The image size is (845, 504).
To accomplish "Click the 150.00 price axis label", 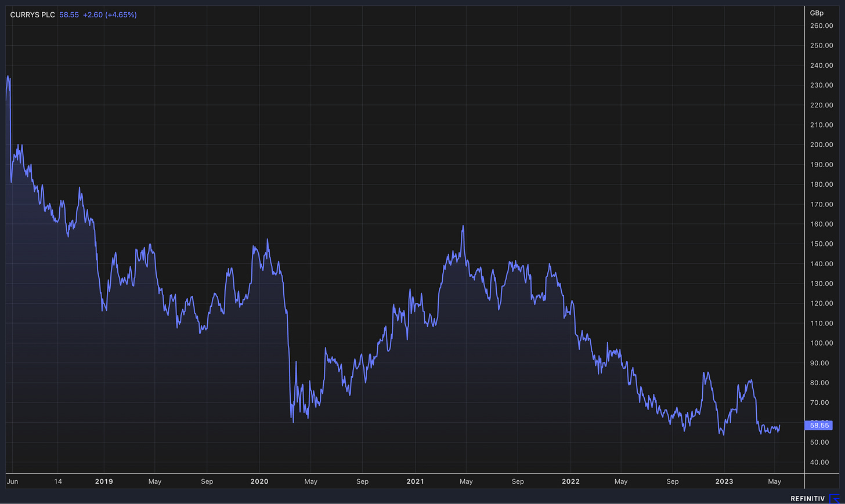I will tap(822, 244).
